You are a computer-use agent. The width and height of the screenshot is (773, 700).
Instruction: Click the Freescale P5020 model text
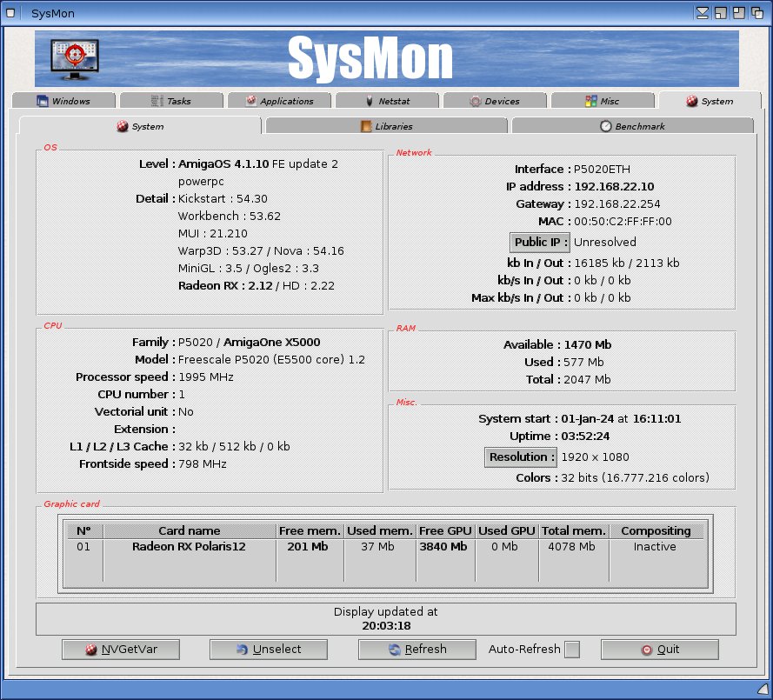(x=271, y=359)
